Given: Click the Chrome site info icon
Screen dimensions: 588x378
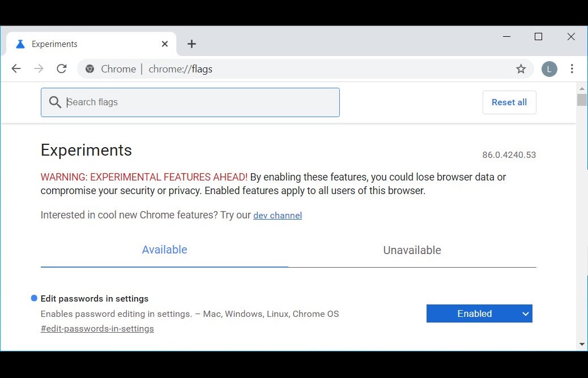Looking at the screenshot, I should click(90, 69).
